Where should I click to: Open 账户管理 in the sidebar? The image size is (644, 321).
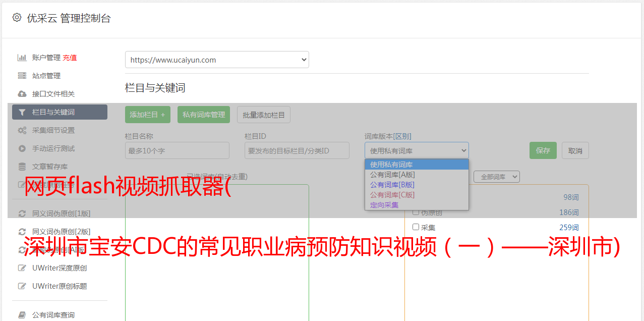click(46, 58)
